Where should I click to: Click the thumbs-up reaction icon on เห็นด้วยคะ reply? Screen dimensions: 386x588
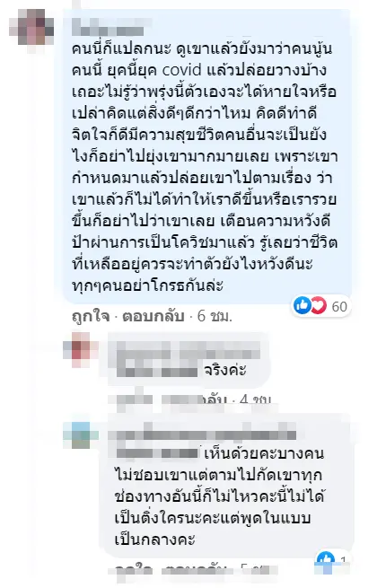click(x=325, y=559)
